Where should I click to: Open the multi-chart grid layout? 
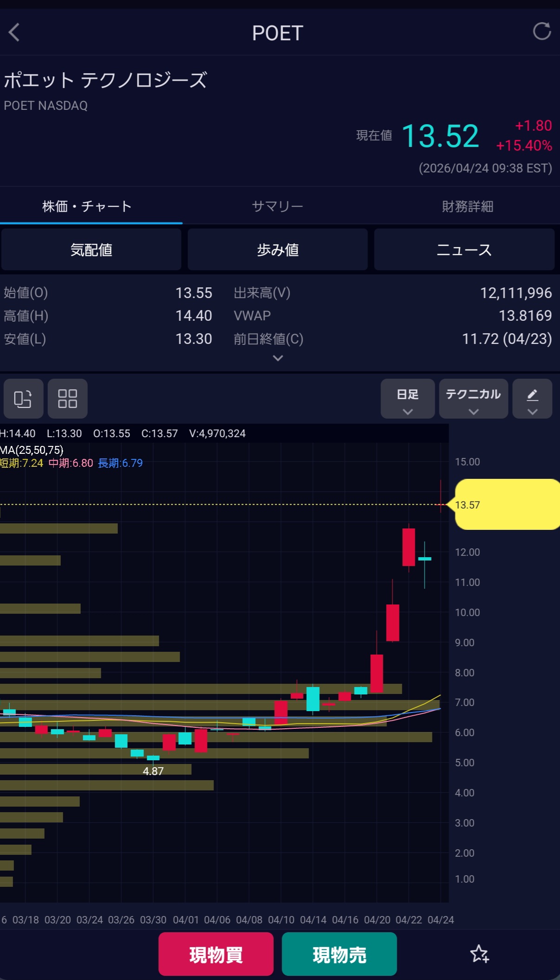tap(67, 399)
